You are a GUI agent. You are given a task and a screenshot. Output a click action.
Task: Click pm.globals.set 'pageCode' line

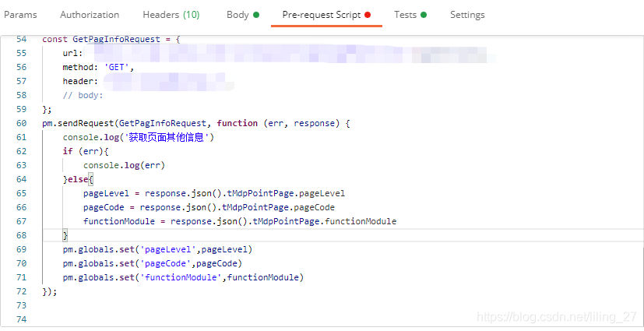[x=153, y=263]
